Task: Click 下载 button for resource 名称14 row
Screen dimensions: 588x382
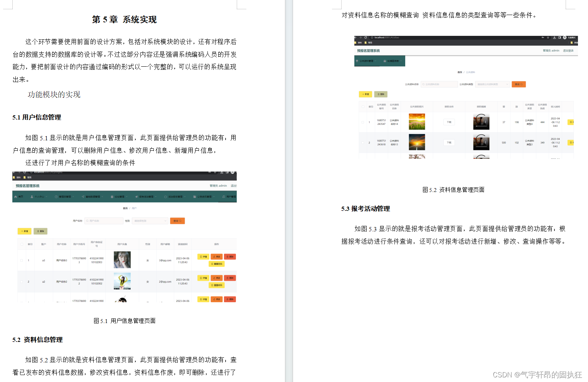Action: coord(449,122)
